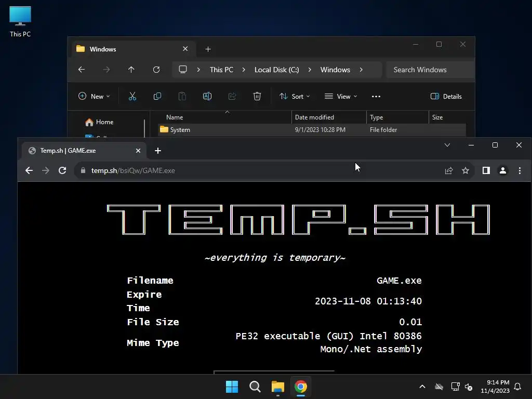Click the GAME.exe filename value
The image size is (532, 399).
399,281
